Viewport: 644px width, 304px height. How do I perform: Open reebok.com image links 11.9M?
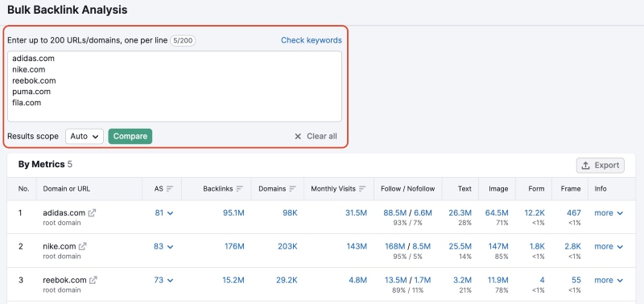coord(497,280)
